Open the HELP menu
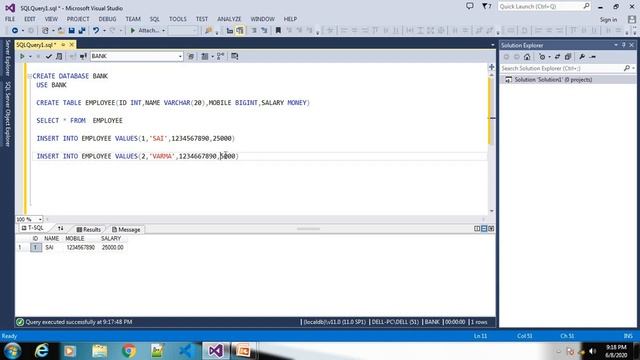This screenshot has height=360, width=640. [x=290, y=19]
